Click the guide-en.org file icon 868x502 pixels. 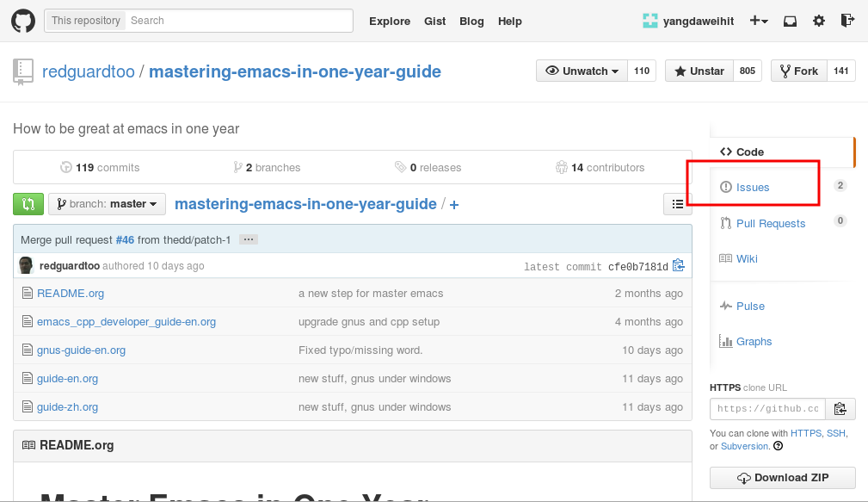click(x=28, y=379)
